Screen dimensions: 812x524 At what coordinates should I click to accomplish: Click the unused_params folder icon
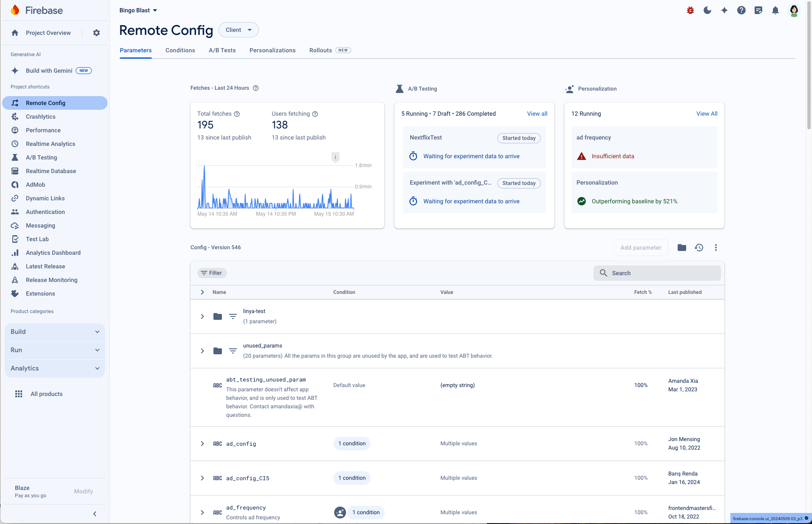click(218, 351)
